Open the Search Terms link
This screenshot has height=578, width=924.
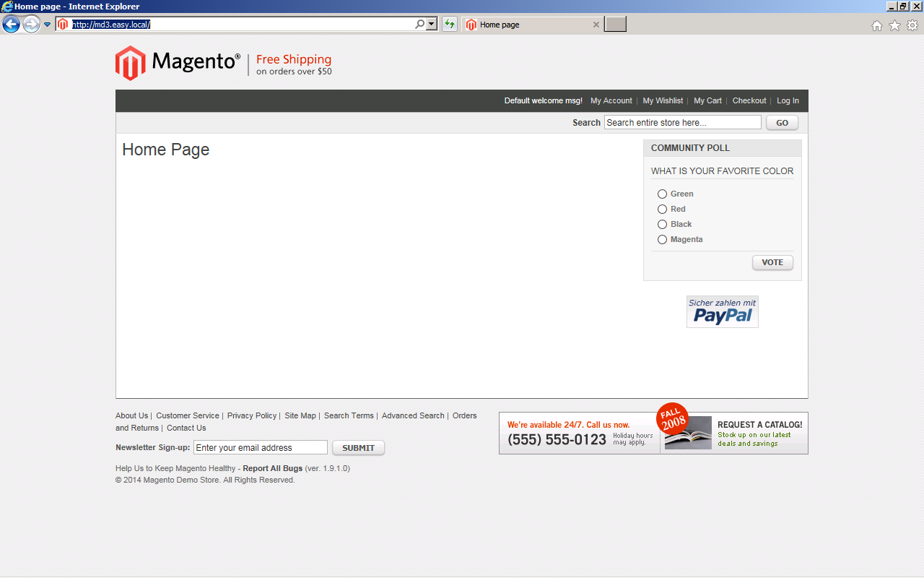point(349,415)
